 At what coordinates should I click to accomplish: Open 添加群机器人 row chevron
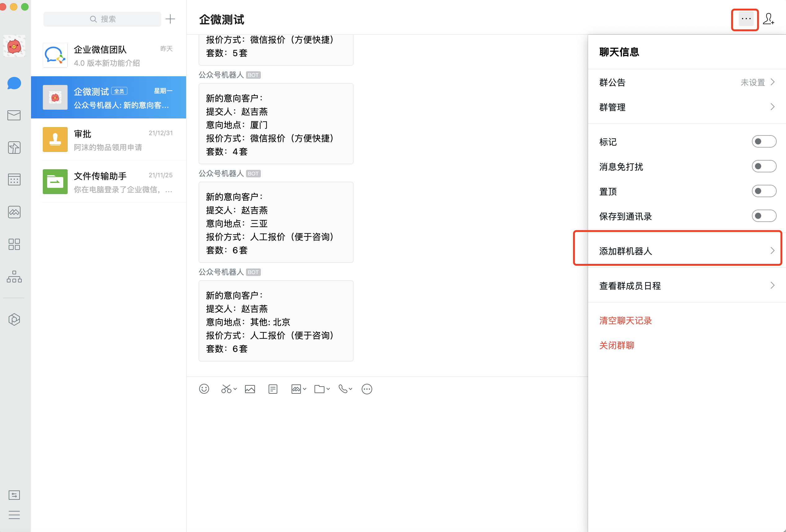pyautogui.click(x=772, y=251)
